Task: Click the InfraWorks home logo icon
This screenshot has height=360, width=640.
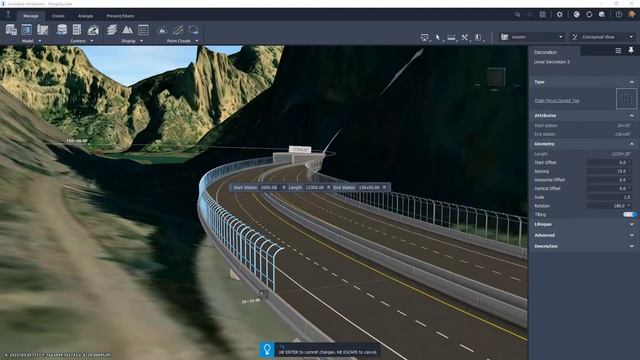Action: click(8, 15)
